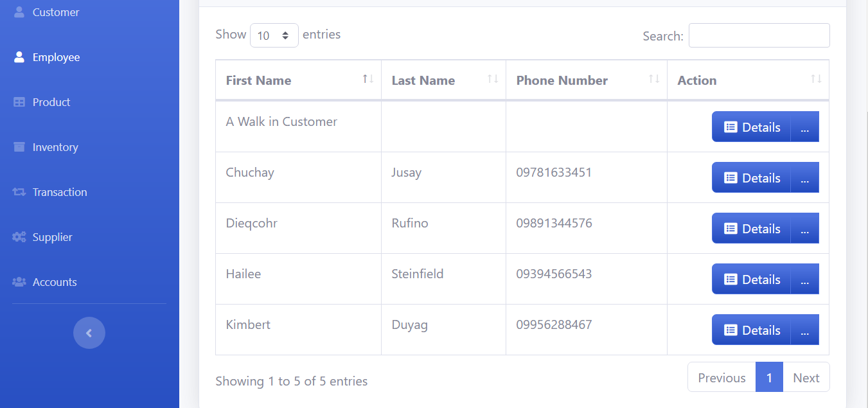
Task: Click the Product table icon in sidebar
Action: coord(19,102)
